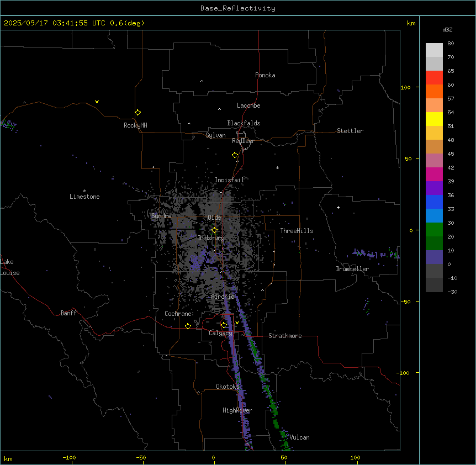
Task: Click the Base_Reflectivity title
Action: point(237,8)
